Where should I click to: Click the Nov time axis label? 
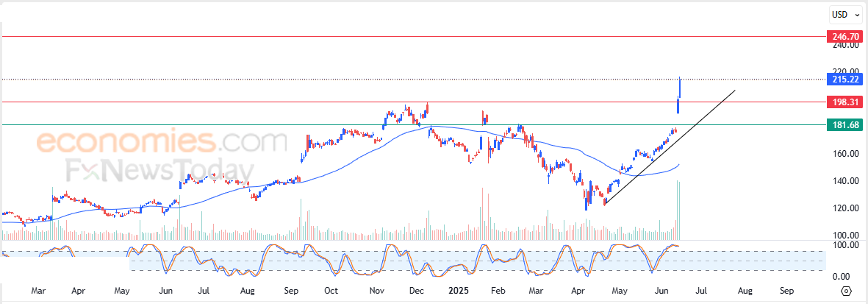point(377,291)
